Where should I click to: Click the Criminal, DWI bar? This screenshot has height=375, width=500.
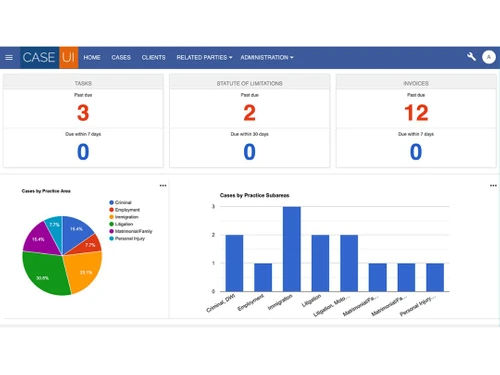[x=234, y=263]
